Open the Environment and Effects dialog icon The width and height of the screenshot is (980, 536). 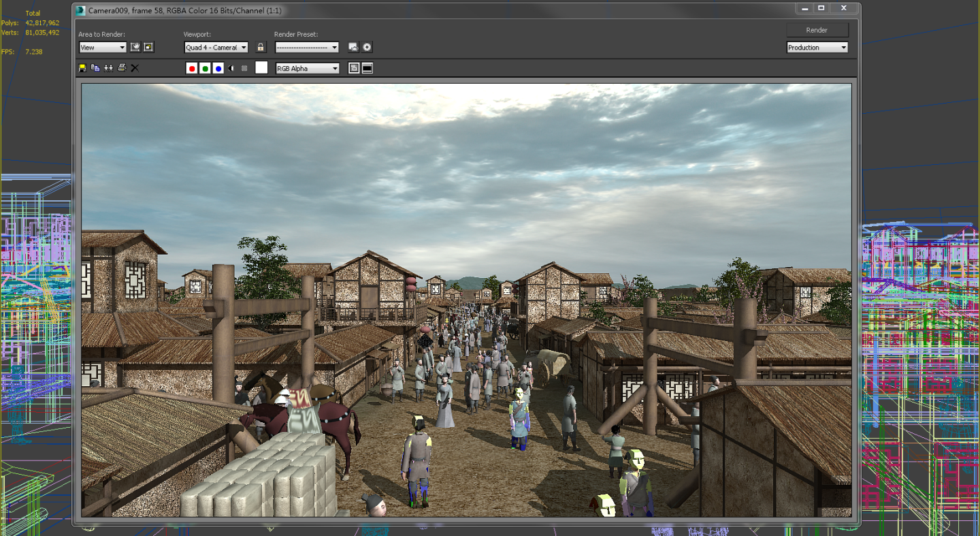pyautogui.click(x=367, y=47)
